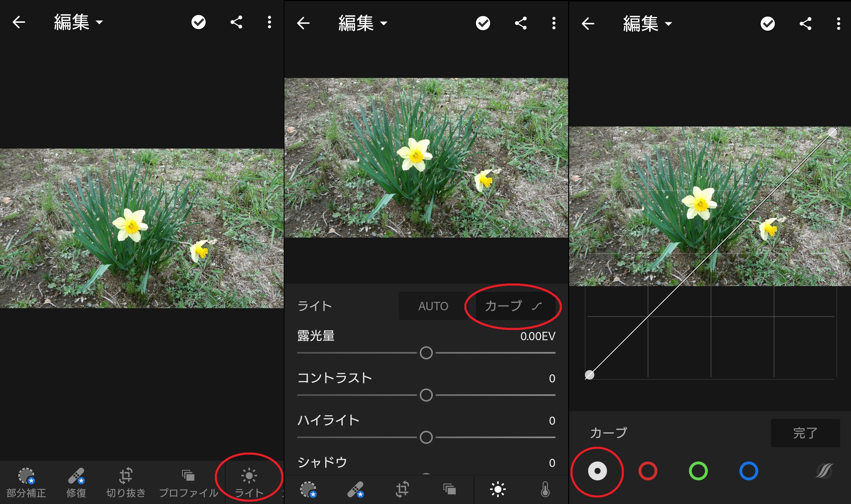Image resolution: width=851 pixels, height=504 pixels.
Task: Tap 完了 to finish curve editing
Action: click(805, 433)
